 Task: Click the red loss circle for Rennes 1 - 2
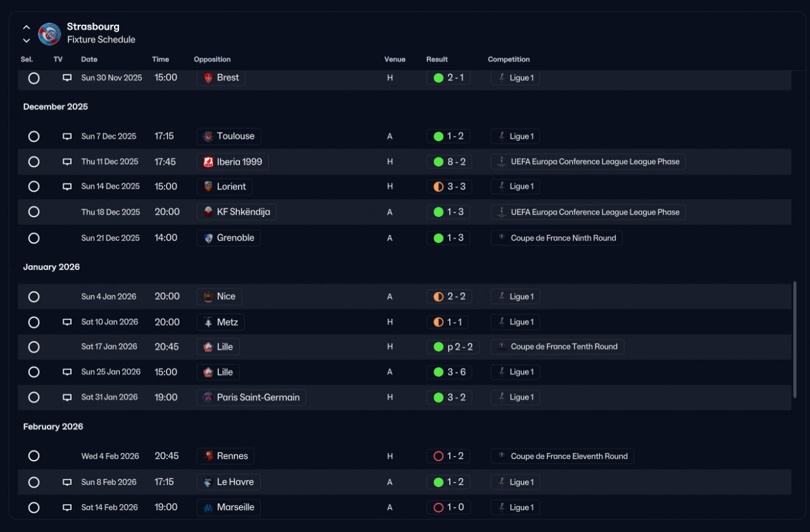pos(439,456)
